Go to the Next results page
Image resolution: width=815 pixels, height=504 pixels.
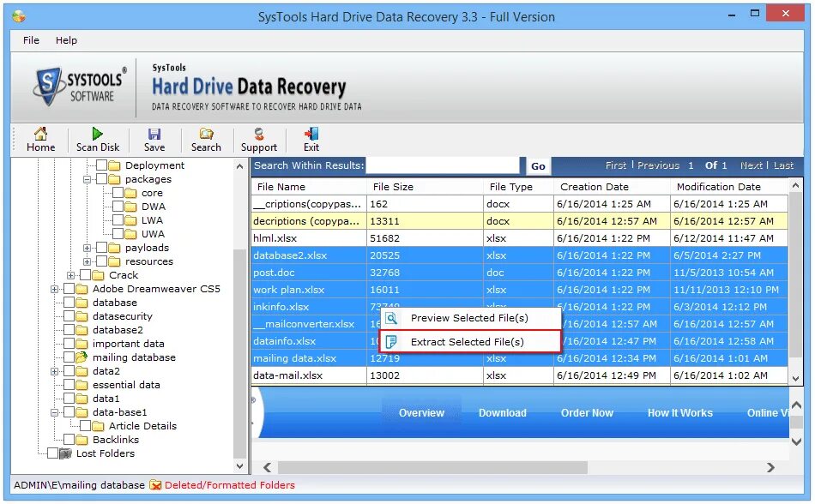pyautogui.click(x=751, y=165)
